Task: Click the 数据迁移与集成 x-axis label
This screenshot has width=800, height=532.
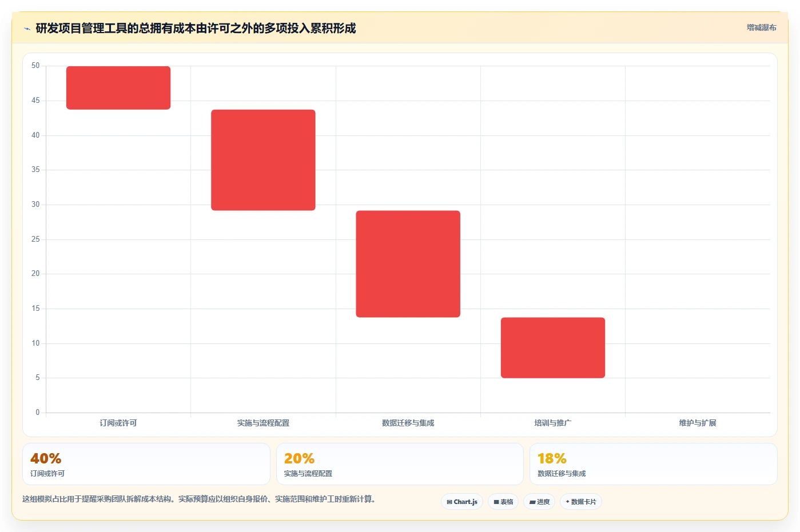Action: pos(408,423)
